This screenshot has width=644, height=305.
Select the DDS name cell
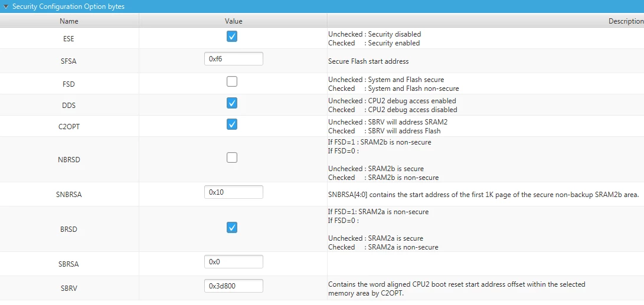(x=69, y=106)
